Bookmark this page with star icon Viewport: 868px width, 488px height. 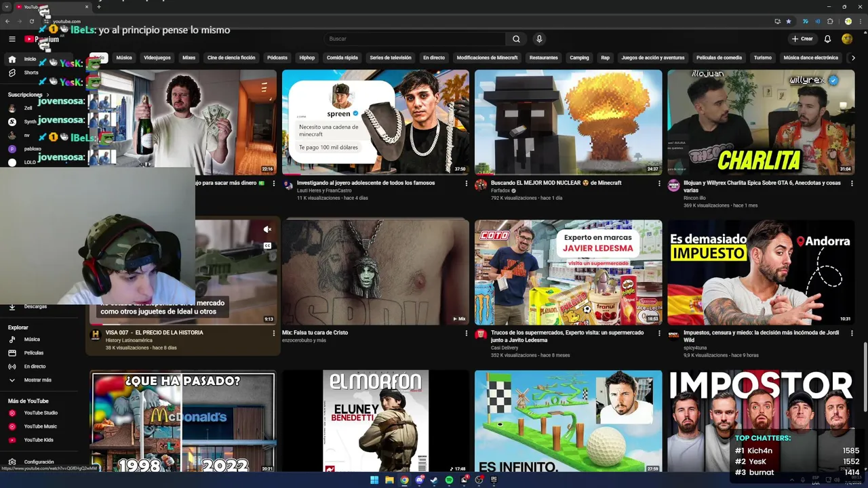click(x=789, y=21)
